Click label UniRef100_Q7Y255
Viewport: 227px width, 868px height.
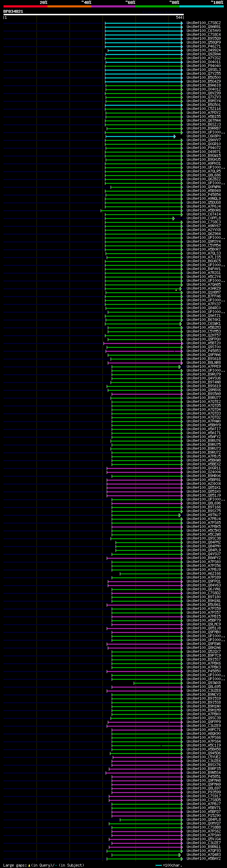(204, 74)
